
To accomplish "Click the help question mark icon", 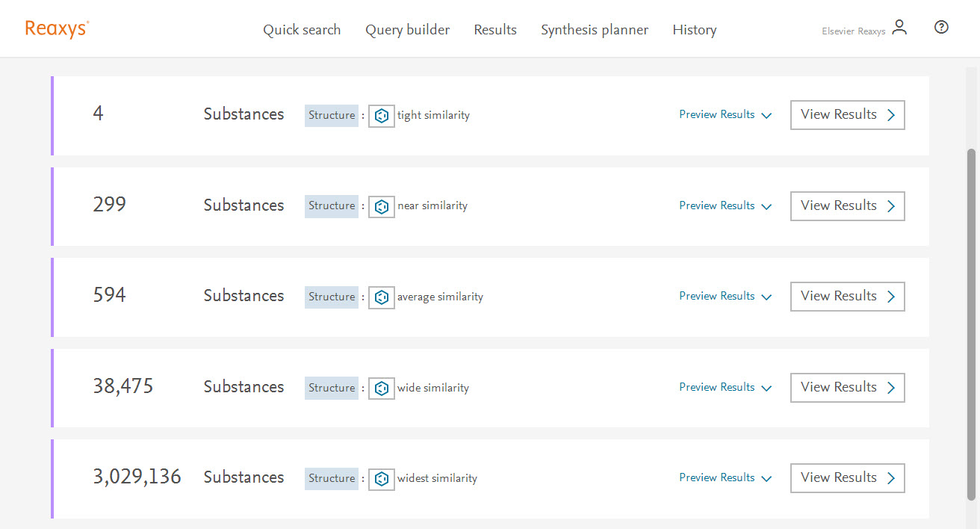I will 941,28.
